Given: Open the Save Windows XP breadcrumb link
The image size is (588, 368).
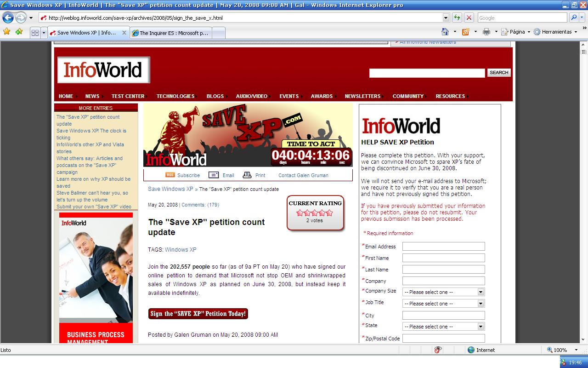Looking at the screenshot, I should click(x=170, y=189).
